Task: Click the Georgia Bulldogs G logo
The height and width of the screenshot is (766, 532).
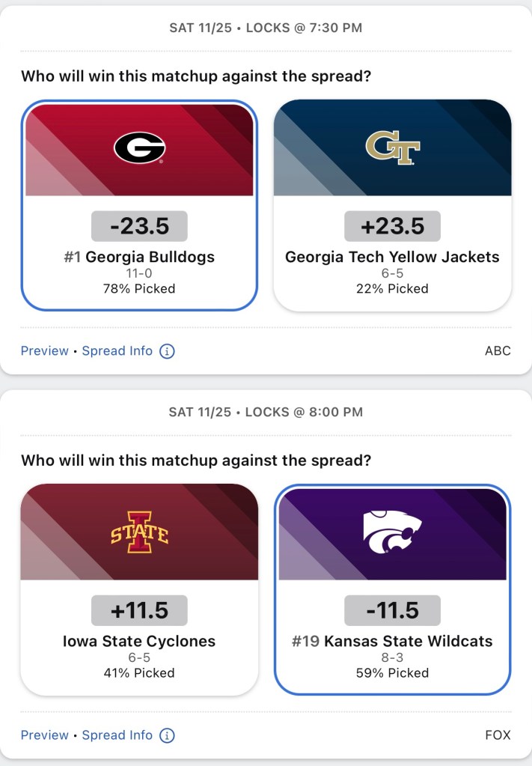Action: (x=139, y=148)
